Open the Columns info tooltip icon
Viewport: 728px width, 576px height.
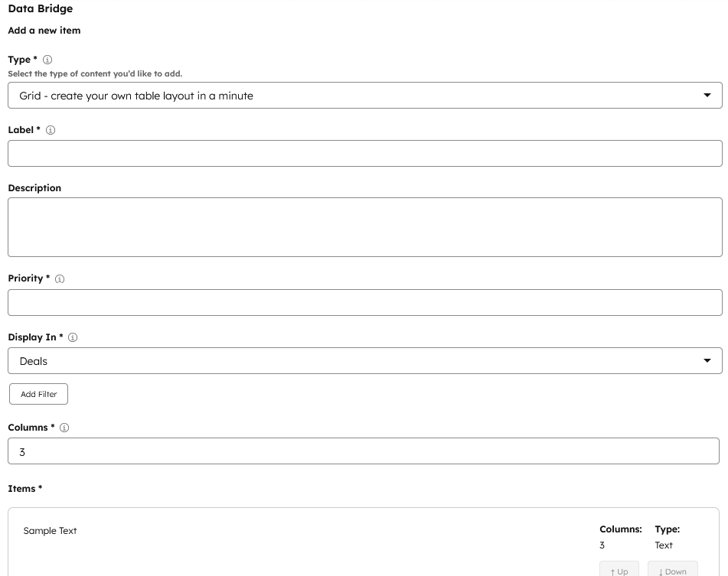click(64, 428)
